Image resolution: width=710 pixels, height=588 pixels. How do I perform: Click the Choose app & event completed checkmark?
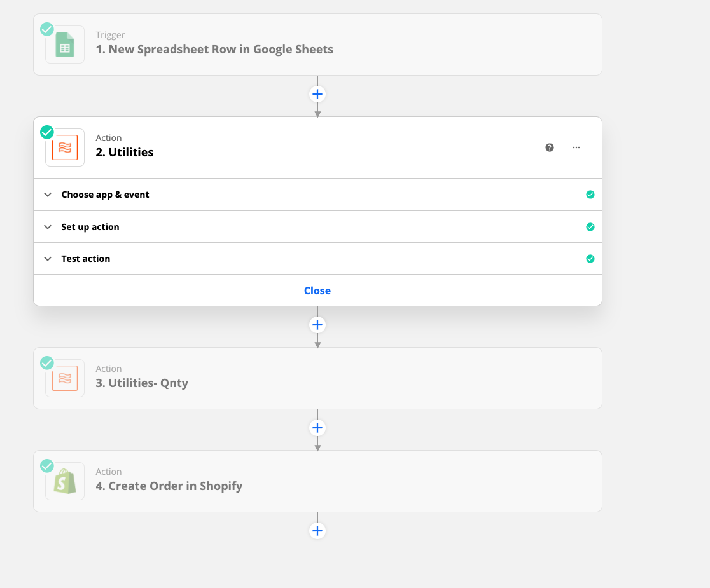tap(590, 195)
